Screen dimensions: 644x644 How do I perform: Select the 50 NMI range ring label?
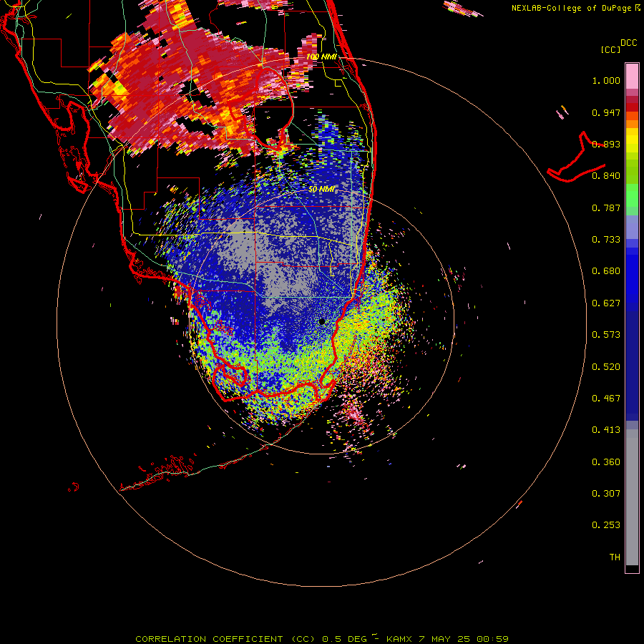[x=321, y=190]
